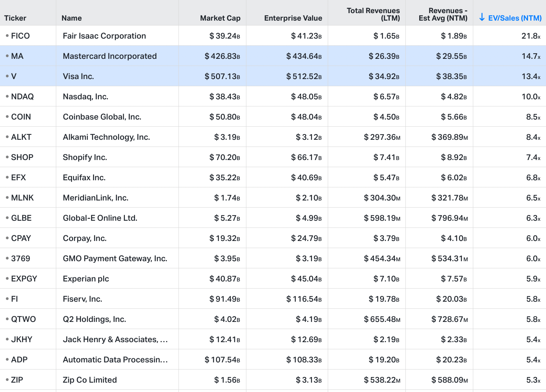Sort by the Enterprise Value column header

[293, 18]
